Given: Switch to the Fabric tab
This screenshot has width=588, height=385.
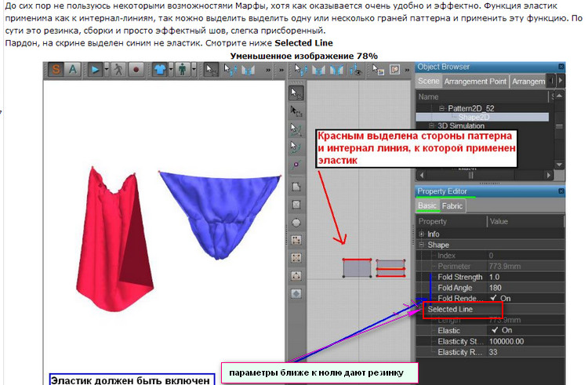Looking at the screenshot, I should pyautogui.click(x=452, y=206).
